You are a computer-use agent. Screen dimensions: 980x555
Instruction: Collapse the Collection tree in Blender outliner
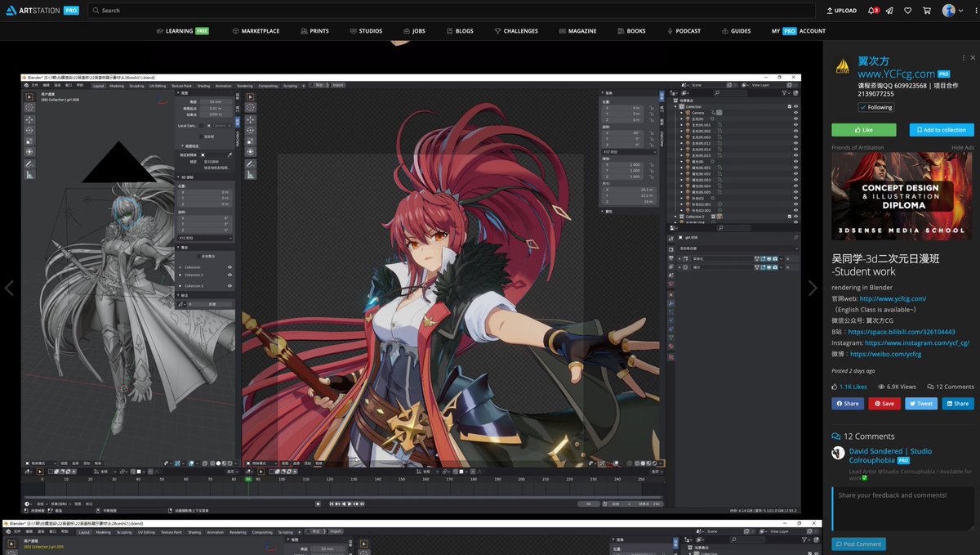[676, 106]
